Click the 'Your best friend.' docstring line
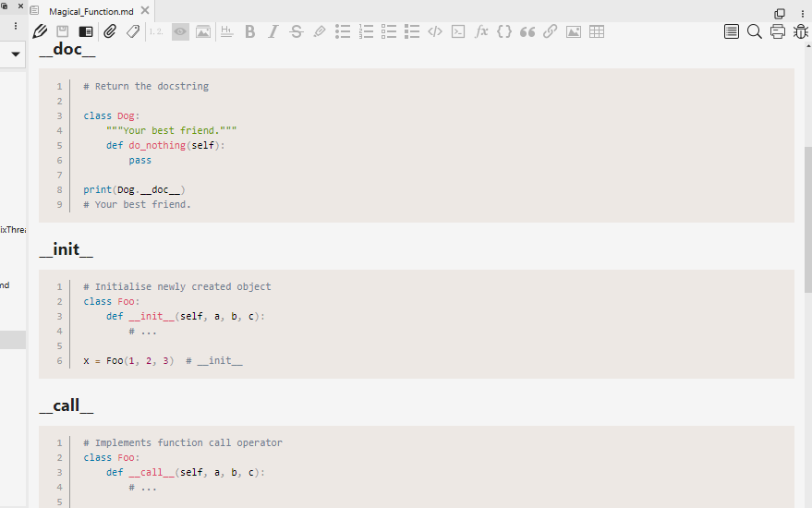Viewport: 812px width, 508px height. click(x=172, y=130)
